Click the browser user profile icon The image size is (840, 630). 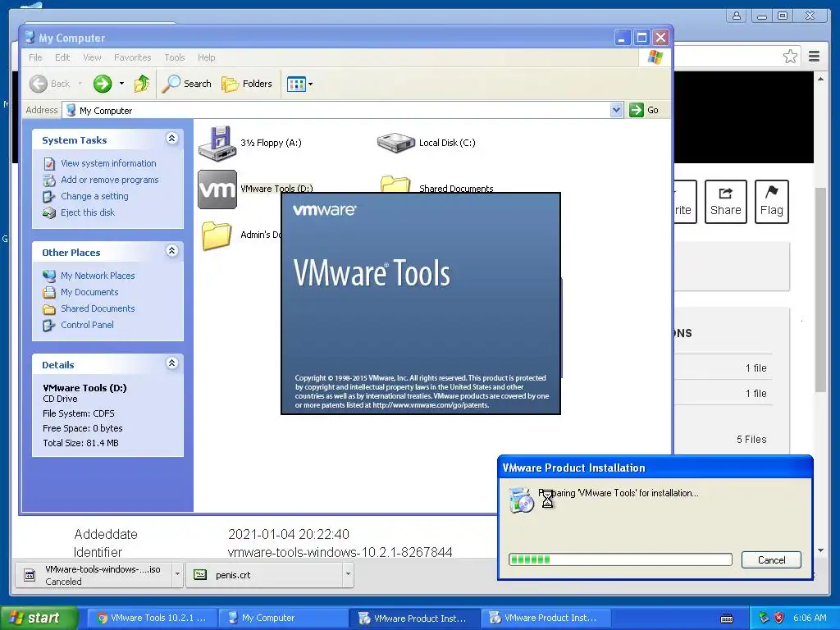(737, 16)
